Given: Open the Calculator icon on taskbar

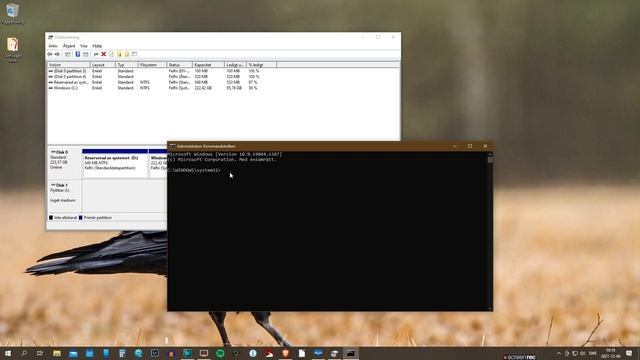Looking at the screenshot, I should (122, 353).
